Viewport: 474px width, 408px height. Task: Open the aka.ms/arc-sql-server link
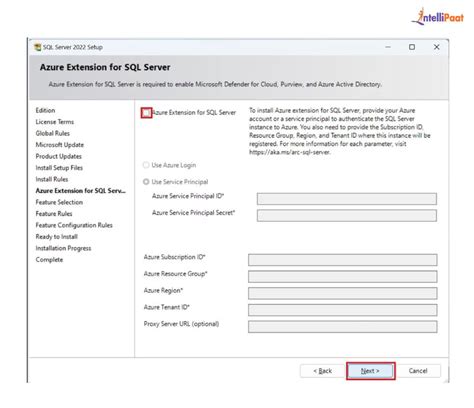289,152
